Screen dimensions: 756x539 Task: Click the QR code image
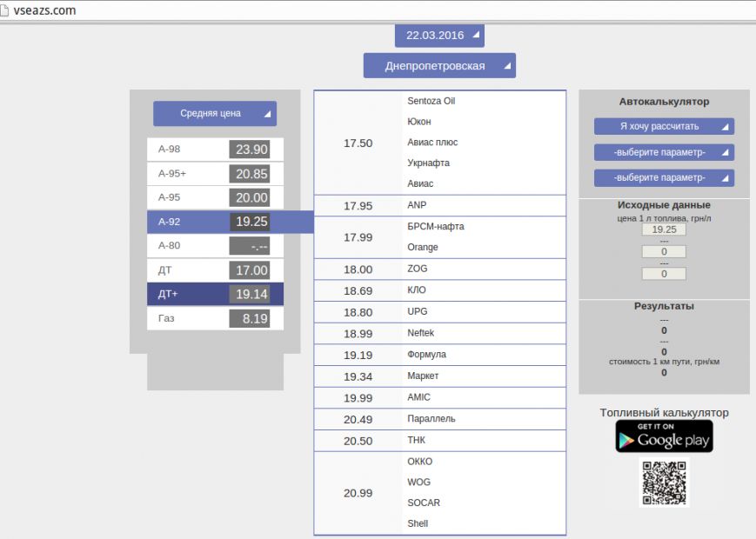664,482
